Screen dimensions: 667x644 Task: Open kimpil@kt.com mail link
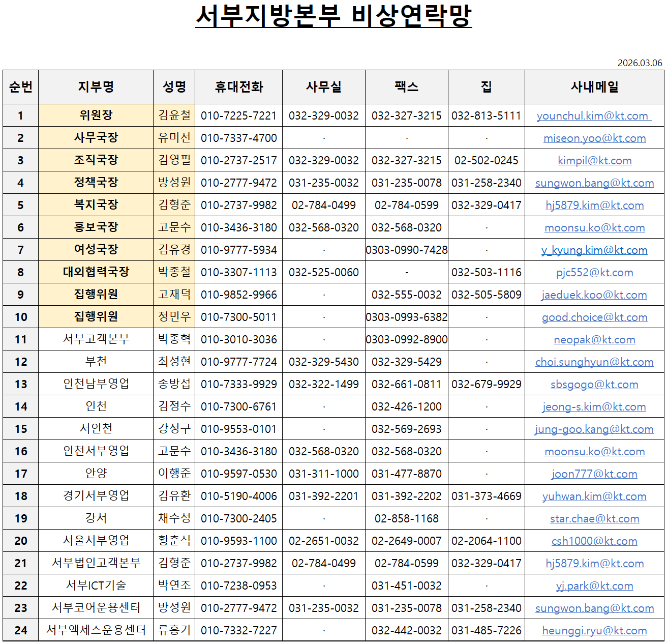(594, 161)
